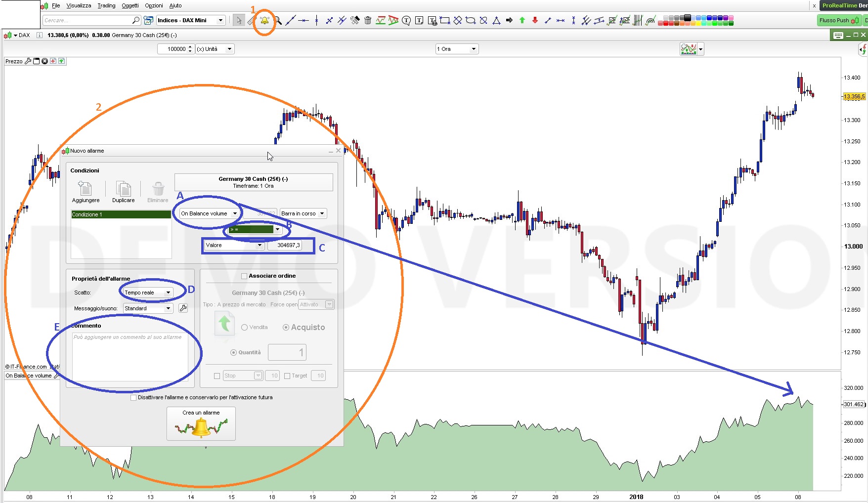The height and width of the screenshot is (503, 868).
Task: Click the add-chart icon beside search box
Action: 148,20
